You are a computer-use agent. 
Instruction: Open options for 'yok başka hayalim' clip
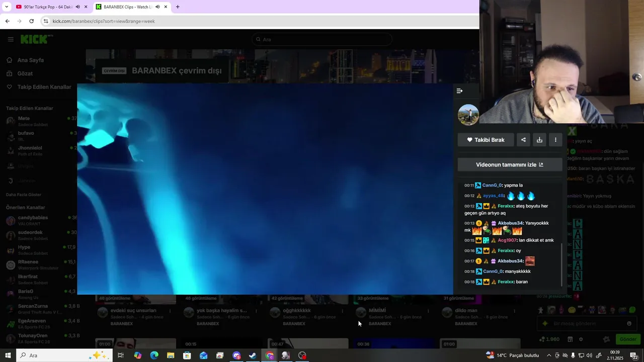256,311
